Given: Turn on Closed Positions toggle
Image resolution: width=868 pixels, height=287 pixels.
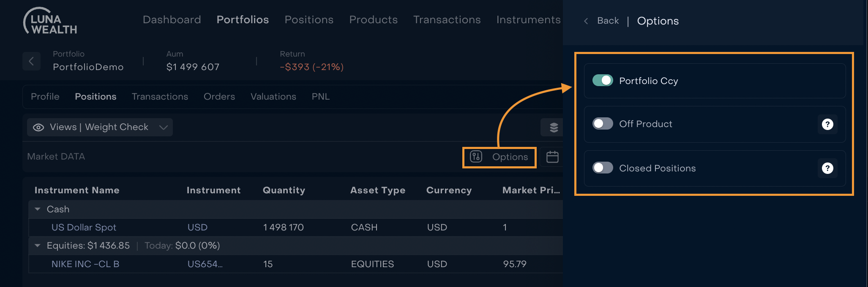Looking at the screenshot, I should coord(603,168).
